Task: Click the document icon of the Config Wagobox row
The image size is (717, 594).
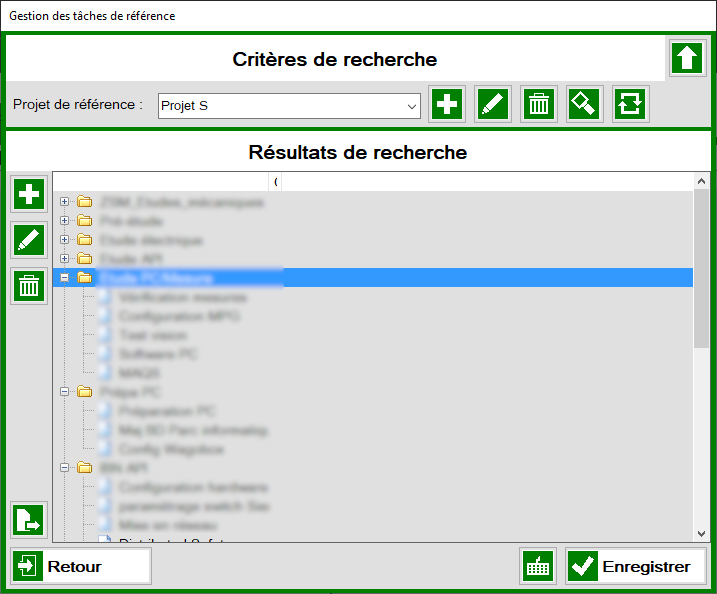Action: tap(105, 449)
